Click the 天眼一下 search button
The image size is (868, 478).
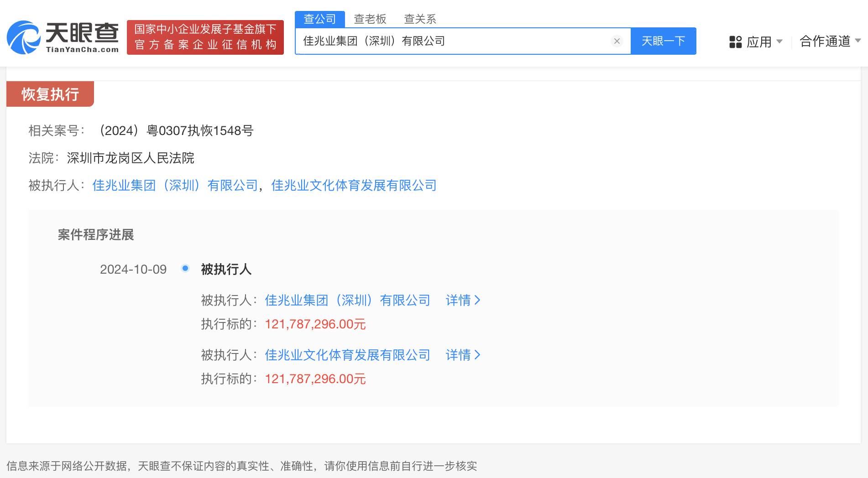(664, 41)
